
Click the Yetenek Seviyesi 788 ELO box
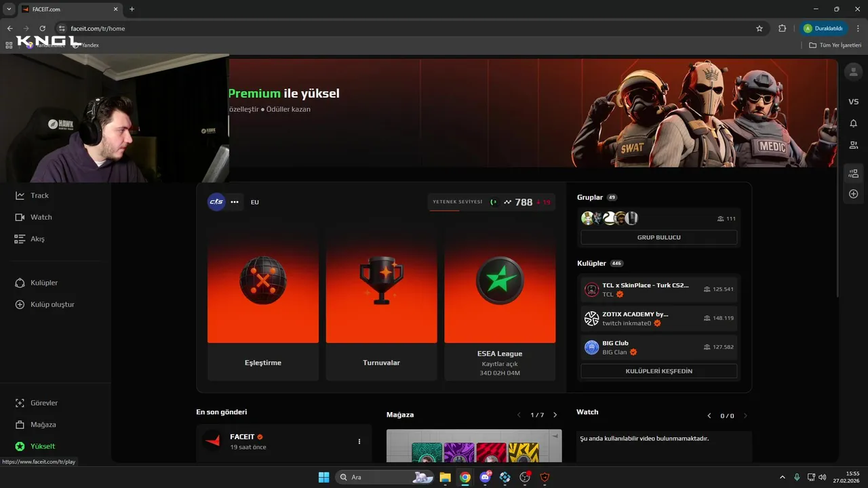point(492,202)
